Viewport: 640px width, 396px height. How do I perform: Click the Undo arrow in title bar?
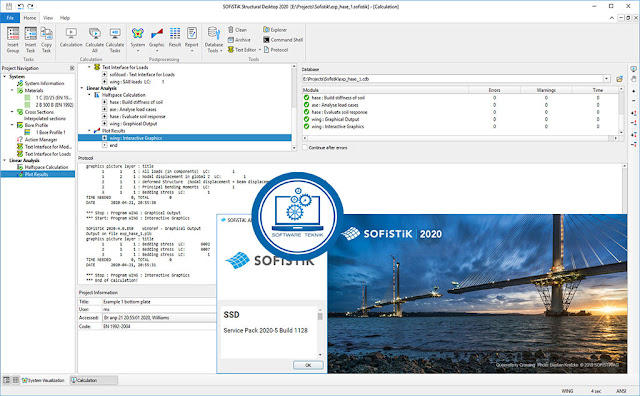point(21,6)
